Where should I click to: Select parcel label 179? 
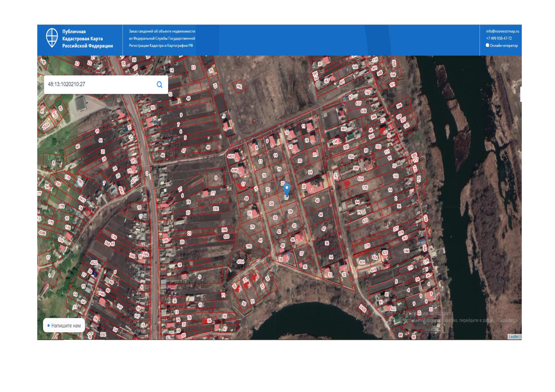point(67,178)
